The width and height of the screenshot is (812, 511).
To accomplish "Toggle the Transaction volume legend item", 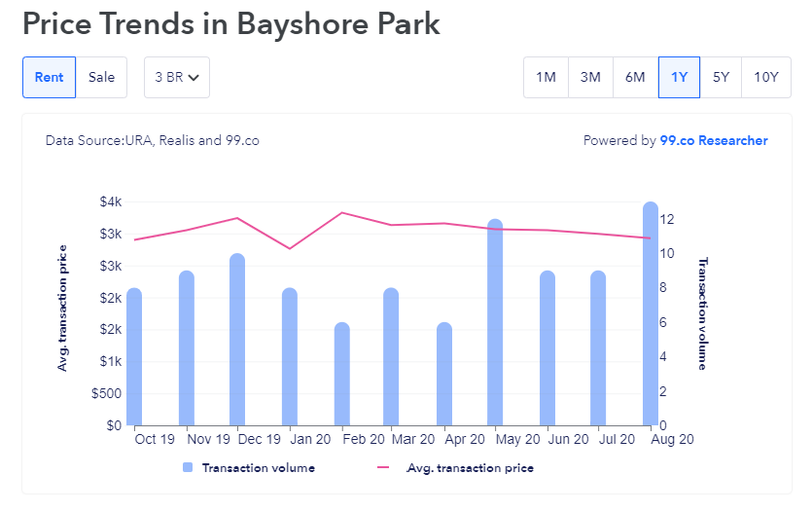I will pyautogui.click(x=249, y=468).
